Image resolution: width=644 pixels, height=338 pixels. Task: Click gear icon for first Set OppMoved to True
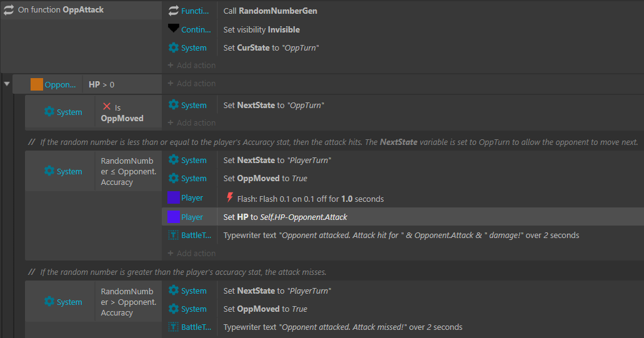(x=173, y=178)
